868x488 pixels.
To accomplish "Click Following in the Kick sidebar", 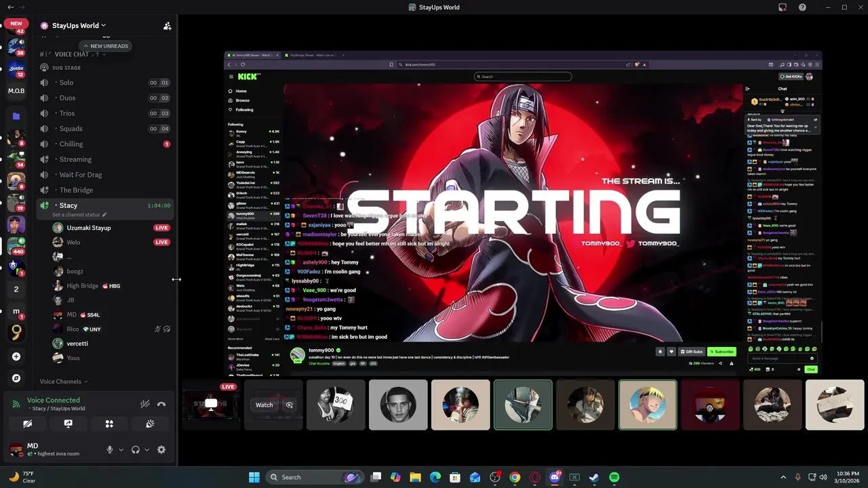I will coord(241,110).
